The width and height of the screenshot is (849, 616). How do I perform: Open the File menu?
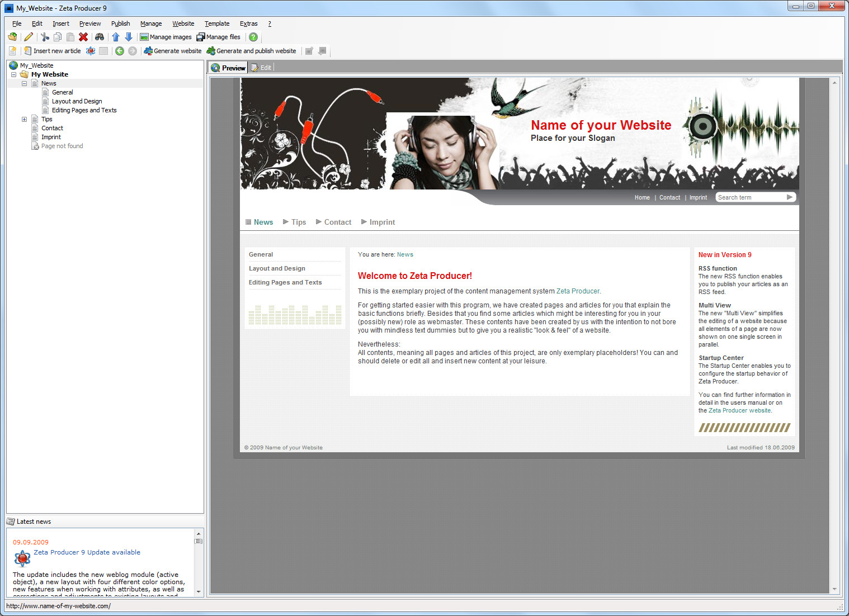[17, 23]
